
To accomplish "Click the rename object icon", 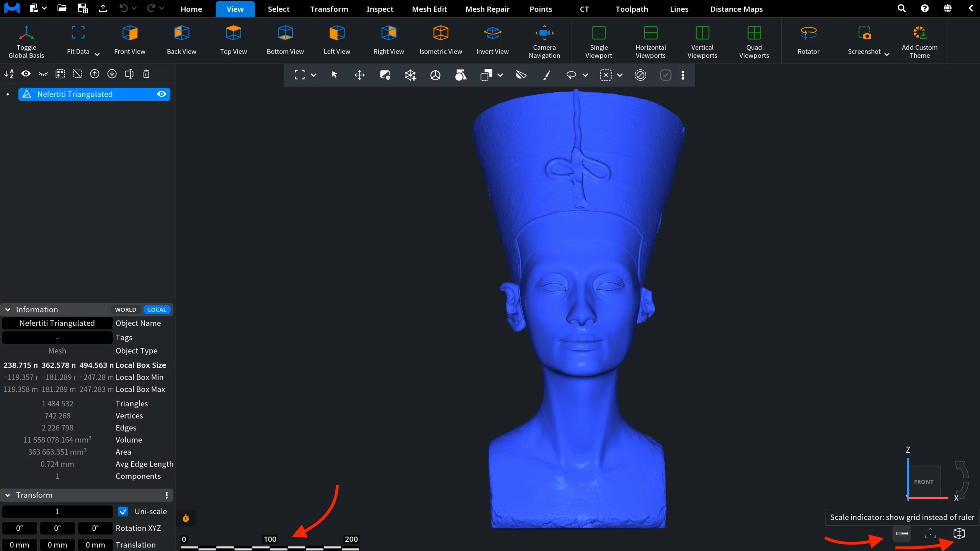I will tap(129, 74).
